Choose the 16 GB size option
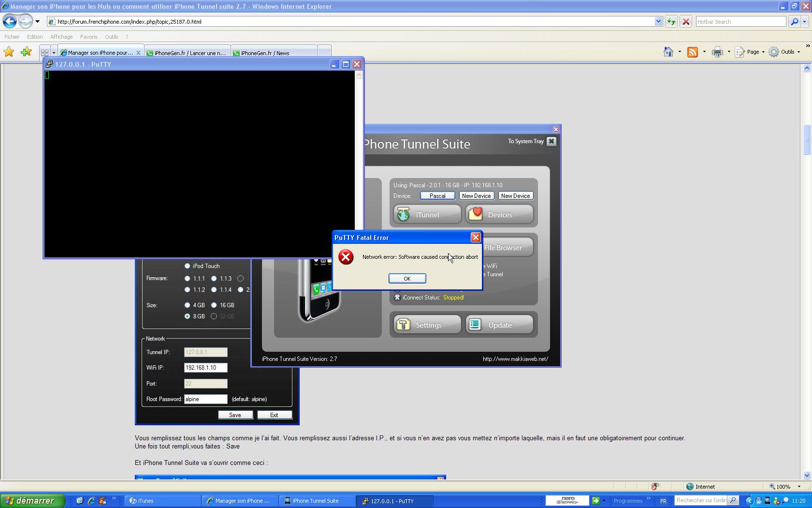The width and height of the screenshot is (812, 508). 214,305
